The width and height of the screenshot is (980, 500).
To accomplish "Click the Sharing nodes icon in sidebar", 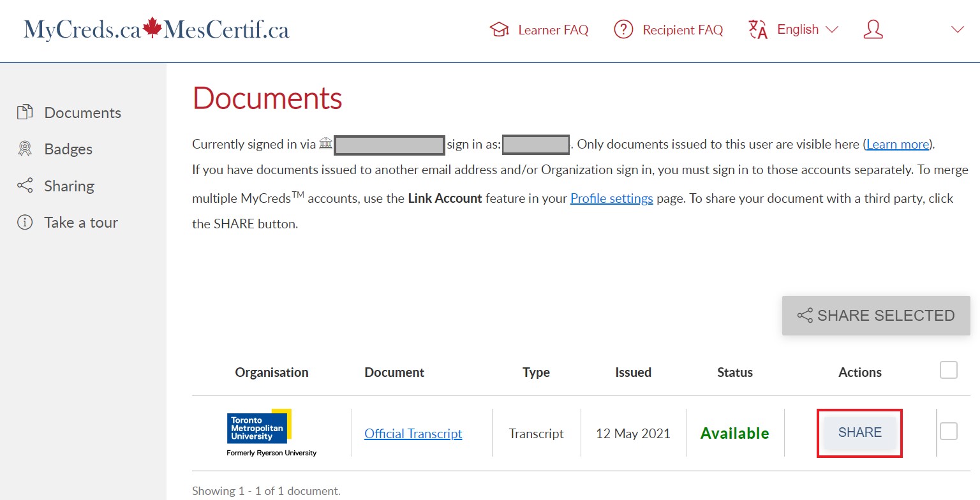I will [24, 186].
